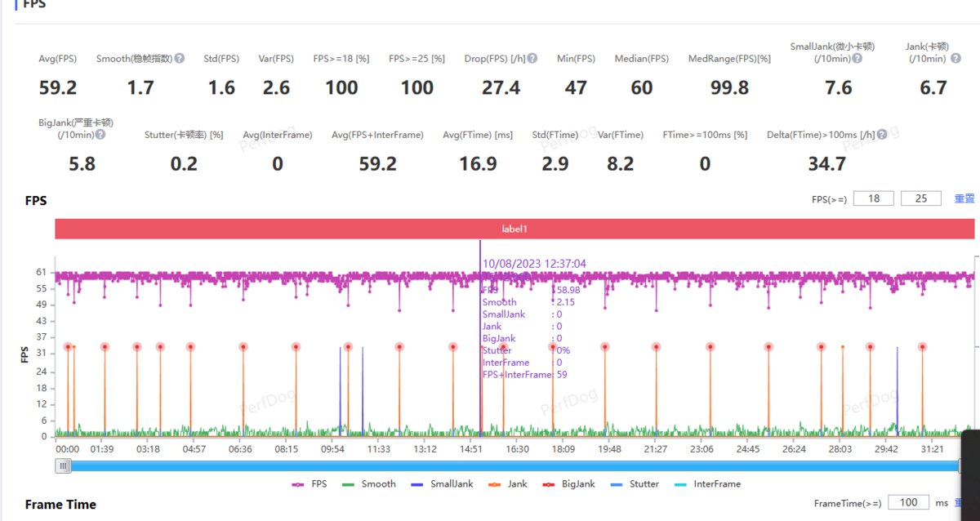Toggle FPS series in chart legend

point(310,484)
